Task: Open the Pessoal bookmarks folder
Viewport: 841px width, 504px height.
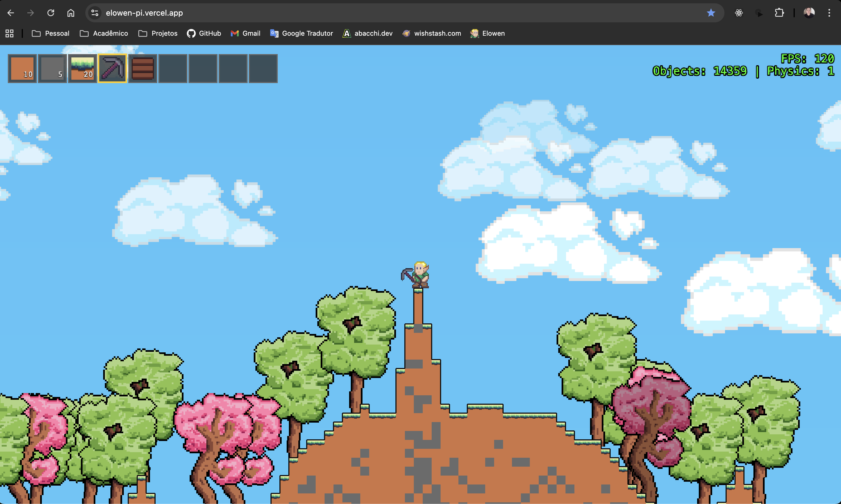Action: click(x=50, y=33)
